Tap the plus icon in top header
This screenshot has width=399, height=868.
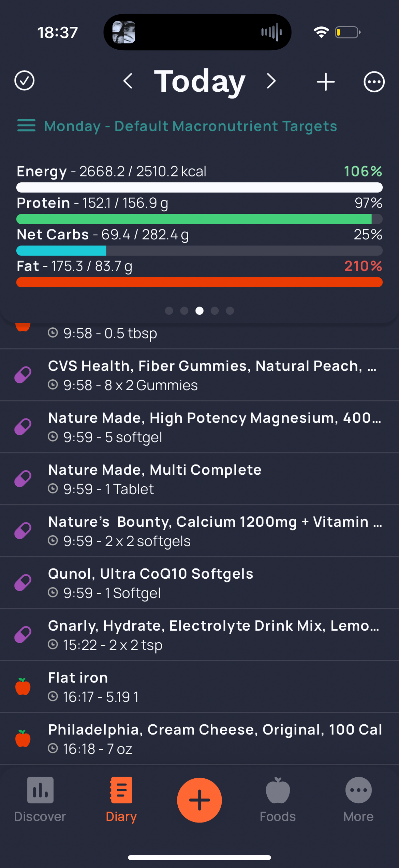click(326, 81)
